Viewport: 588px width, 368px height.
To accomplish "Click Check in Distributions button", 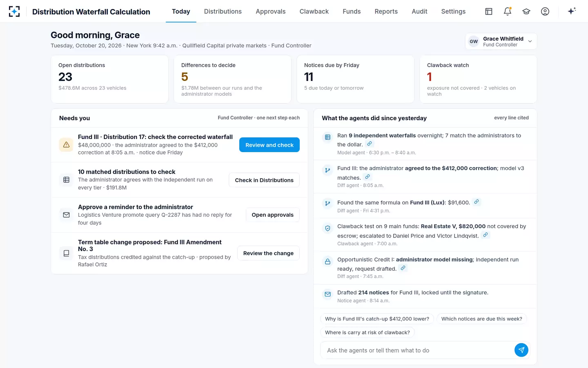I will pyautogui.click(x=264, y=180).
